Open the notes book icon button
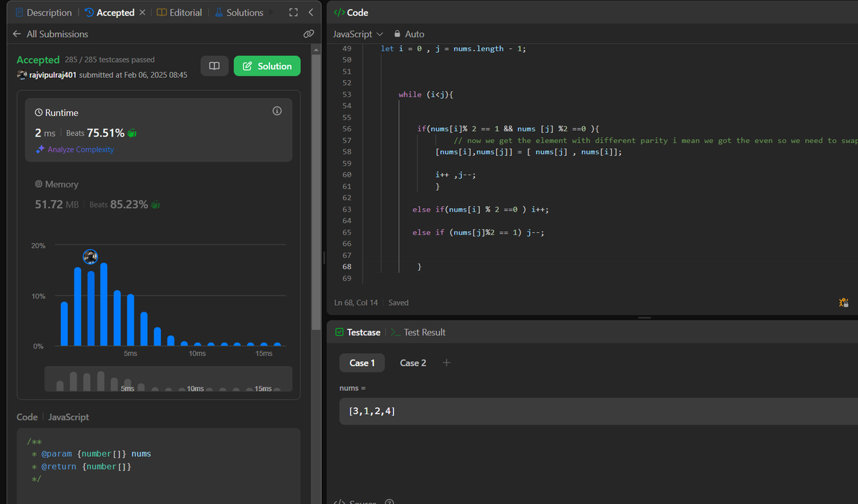 [x=214, y=66]
